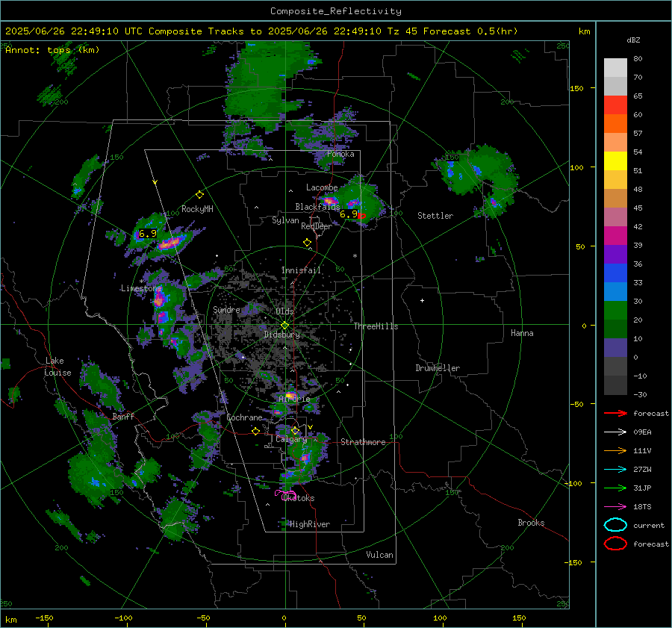
Task: Click the Composite_Reflectivity title
Action: pos(335,11)
